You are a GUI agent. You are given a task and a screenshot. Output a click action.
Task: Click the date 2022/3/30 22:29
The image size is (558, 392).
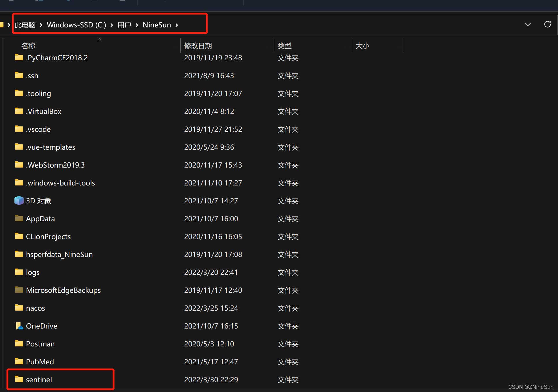click(211, 380)
